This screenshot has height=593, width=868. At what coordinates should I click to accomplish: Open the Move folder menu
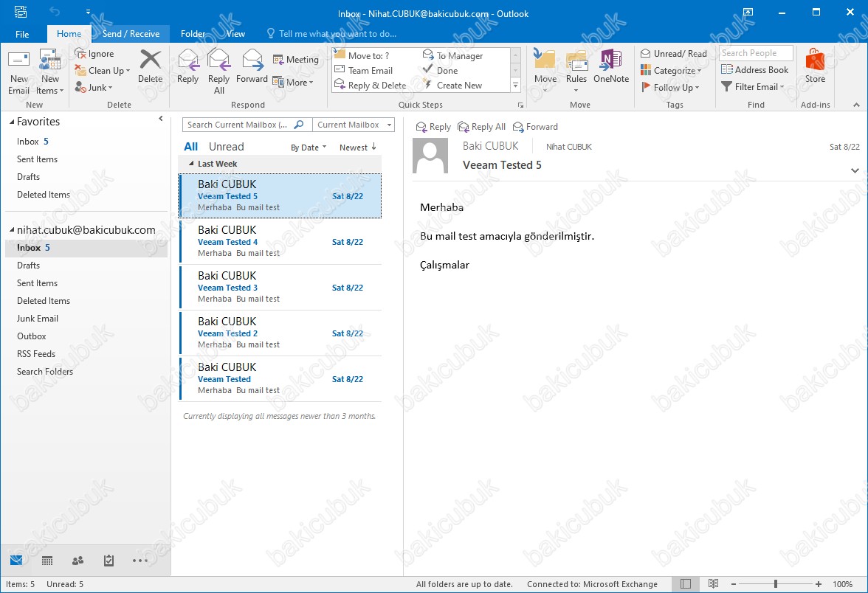point(545,71)
